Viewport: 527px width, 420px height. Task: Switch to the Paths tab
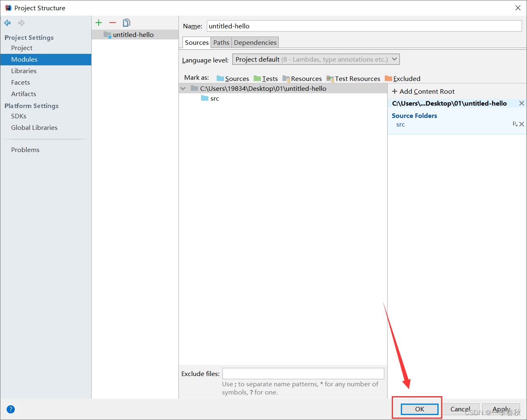pyautogui.click(x=221, y=42)
